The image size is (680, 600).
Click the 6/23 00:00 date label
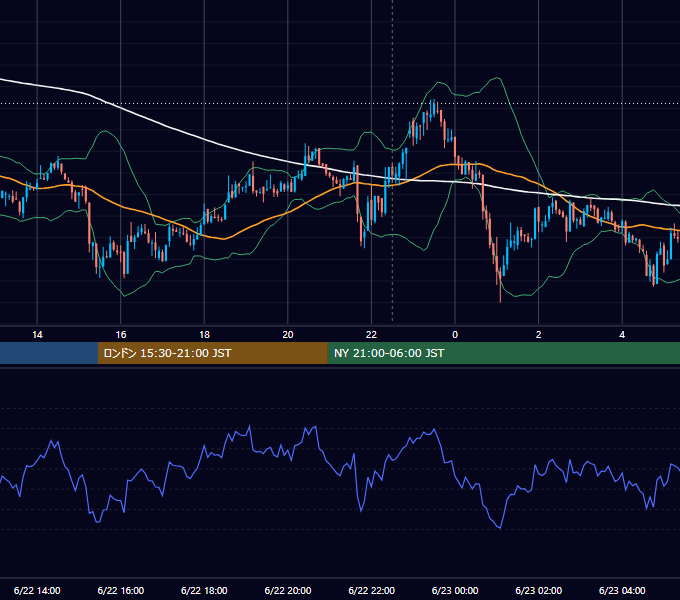coord(455,590)
